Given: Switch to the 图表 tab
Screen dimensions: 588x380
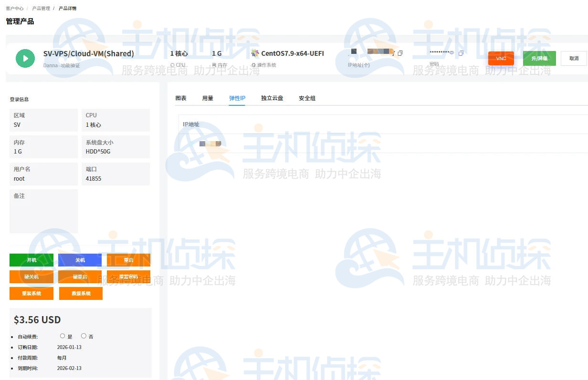Looking at the screenshot, I should 181,98.
